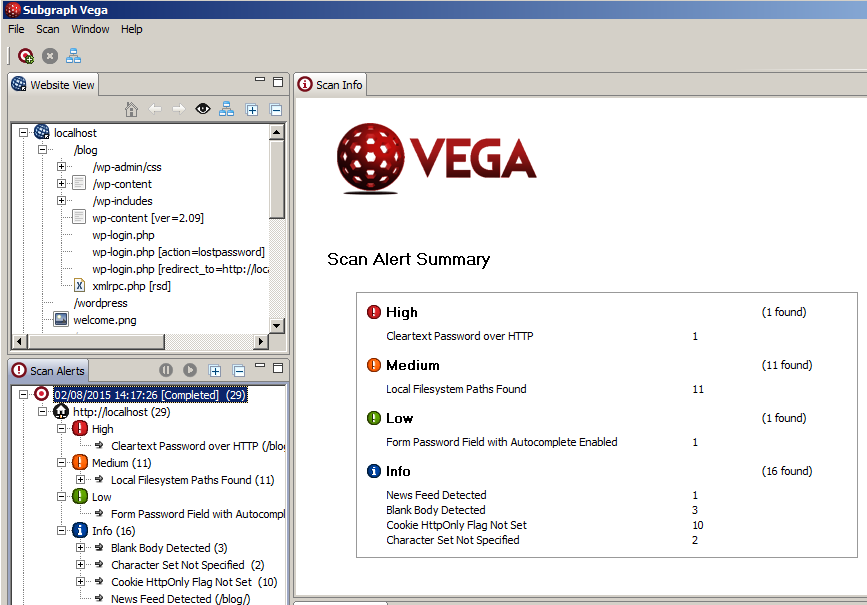
Task: Click the localhost globe icon in Website View
Action: 41,132
